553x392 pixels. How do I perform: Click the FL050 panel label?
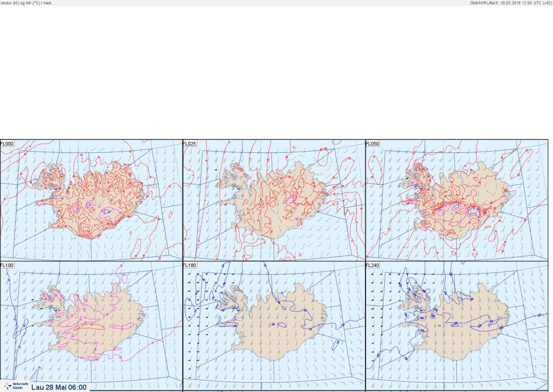tap(373, 143)
